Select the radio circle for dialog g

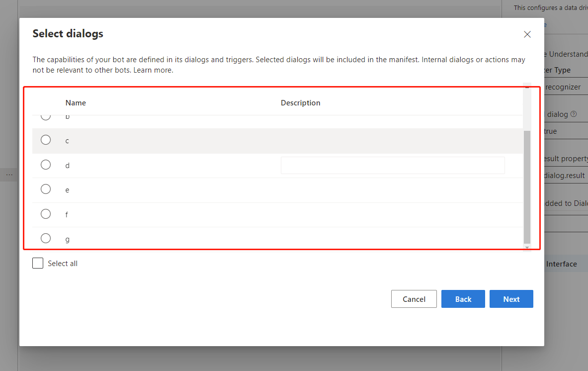(x=46, y=238)
